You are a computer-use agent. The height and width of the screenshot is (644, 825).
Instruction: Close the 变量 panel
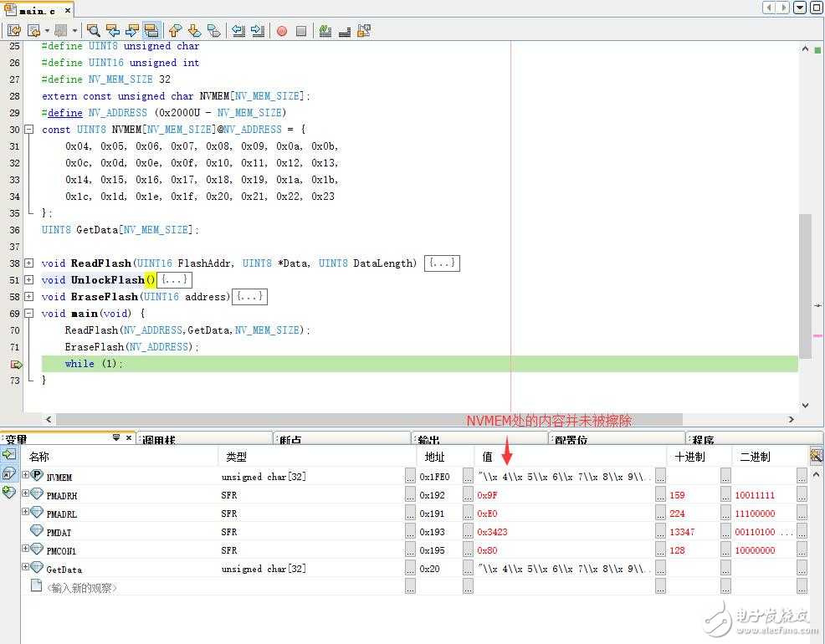tap(129, 437)
